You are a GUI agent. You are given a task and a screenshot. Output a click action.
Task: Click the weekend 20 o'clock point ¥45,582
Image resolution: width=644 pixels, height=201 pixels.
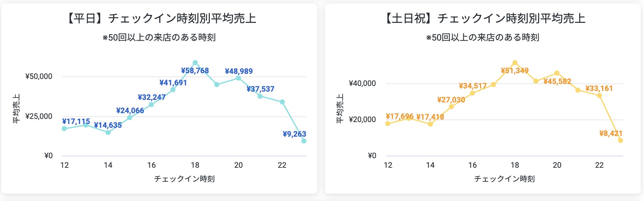[557, 73]
